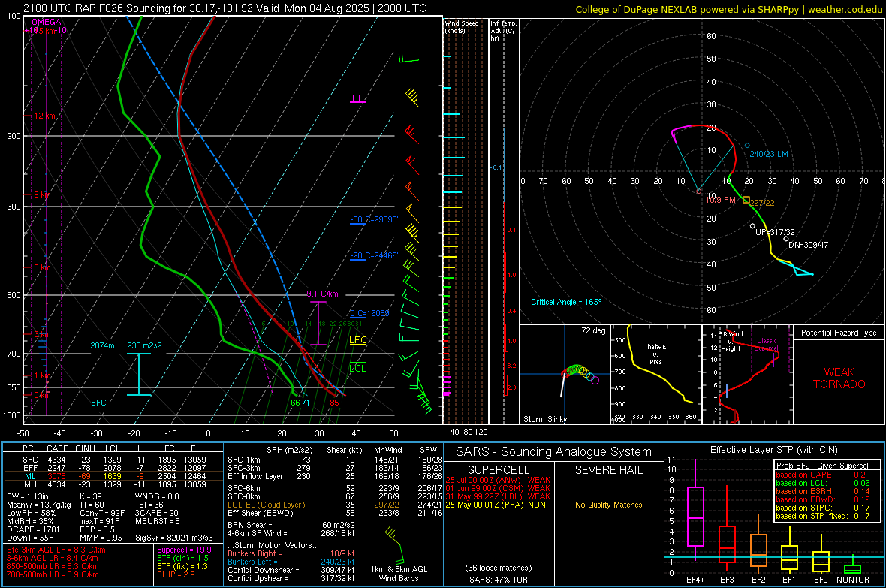This screenshot has height=588, width=886.
Task: Click the 'Sfc-3km AGL LR = 8.3 C/km' line
Action: pyautogui.click(x=56, y=550)
